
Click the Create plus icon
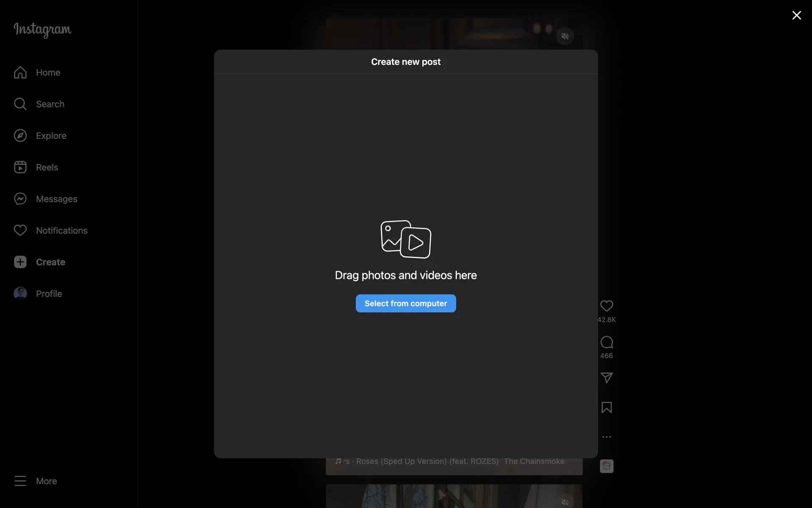(20, 262)
